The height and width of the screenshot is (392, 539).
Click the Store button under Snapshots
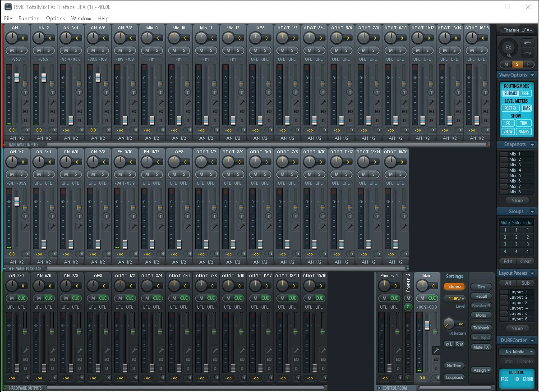click(517, 201)
